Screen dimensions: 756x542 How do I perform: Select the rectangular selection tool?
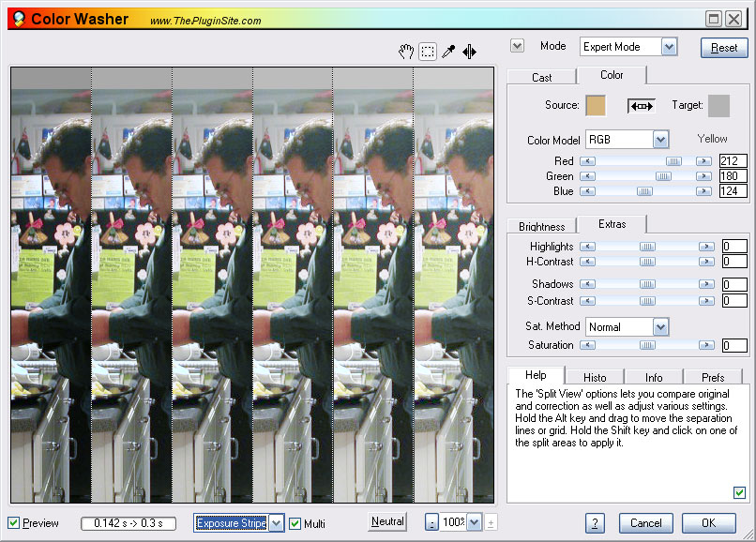coord(428,52)
